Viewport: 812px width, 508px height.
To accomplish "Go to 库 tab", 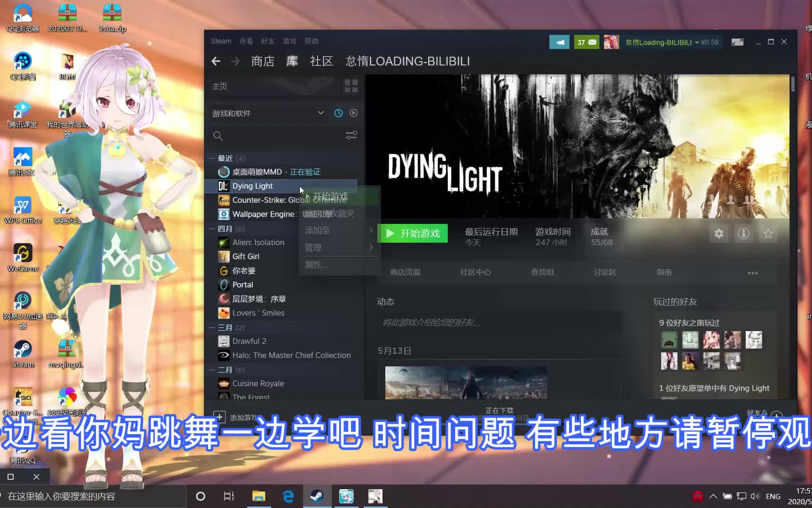I will point(292,61).
